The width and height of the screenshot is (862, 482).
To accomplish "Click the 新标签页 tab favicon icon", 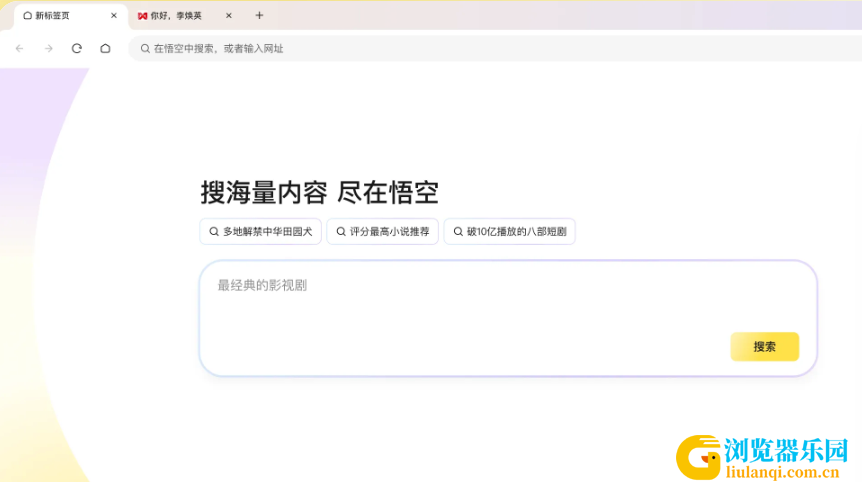I will click(x=28, y=16).
